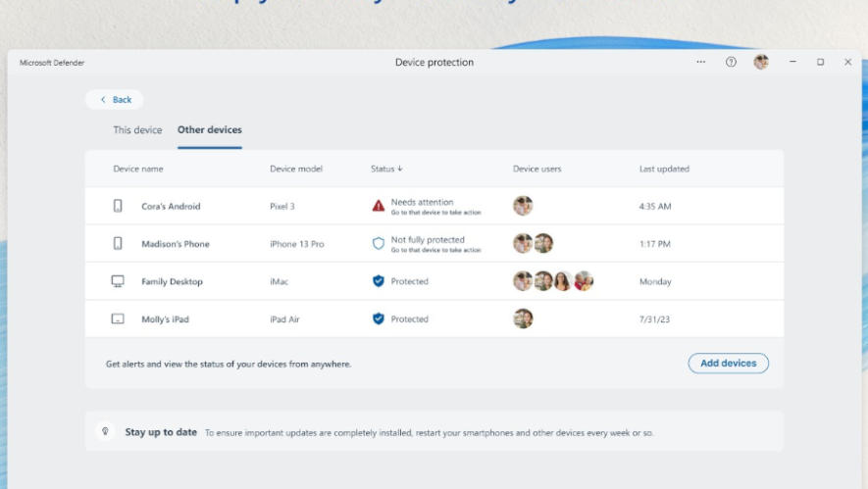Click the iPad Air device model
The image size is (868, 489).
point(284,319)
